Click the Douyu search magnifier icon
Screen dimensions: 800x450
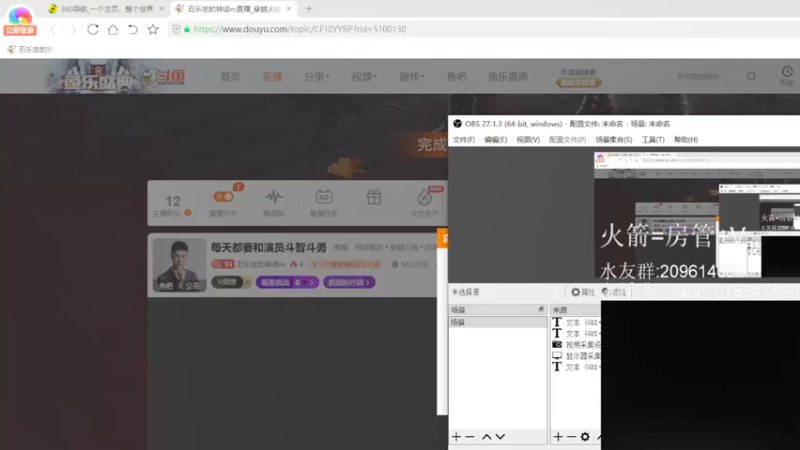point(751,77)
